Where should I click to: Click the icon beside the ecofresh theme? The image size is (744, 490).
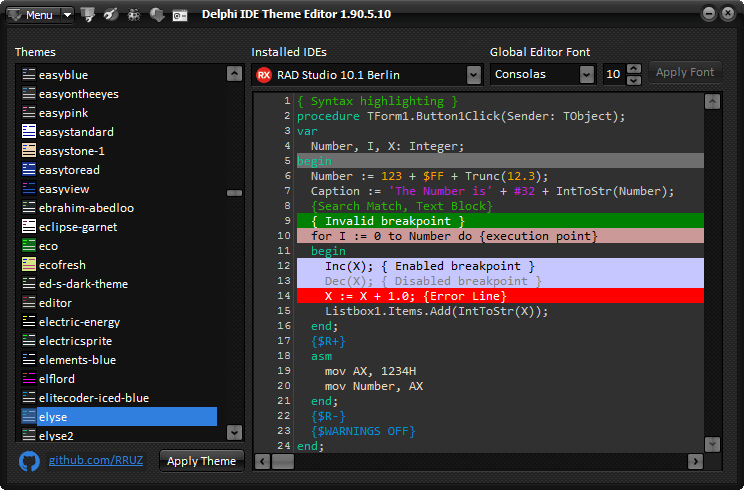[x=29, y=265]
